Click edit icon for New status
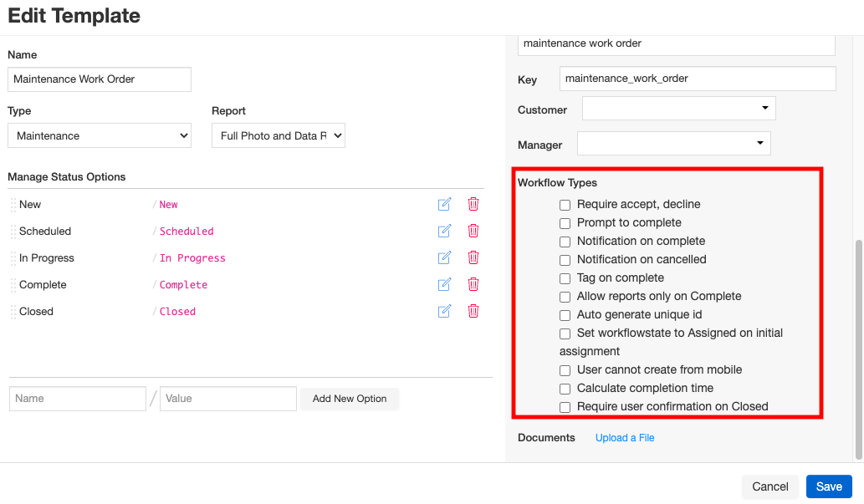The image size is (864, 504). pos(444,204)
